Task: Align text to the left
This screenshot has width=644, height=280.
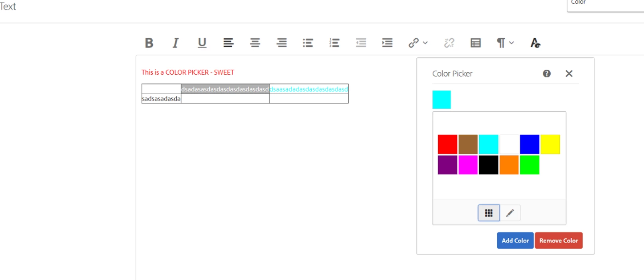Action: [228, 43]
